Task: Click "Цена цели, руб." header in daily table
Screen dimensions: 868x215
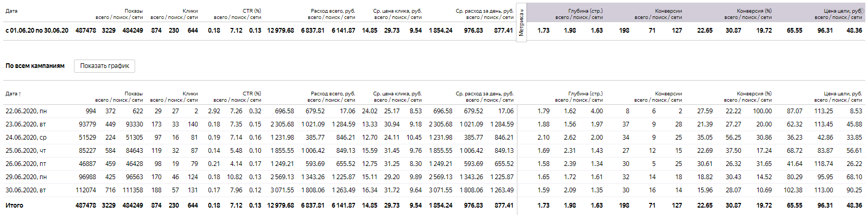Action: pos(843,94)
